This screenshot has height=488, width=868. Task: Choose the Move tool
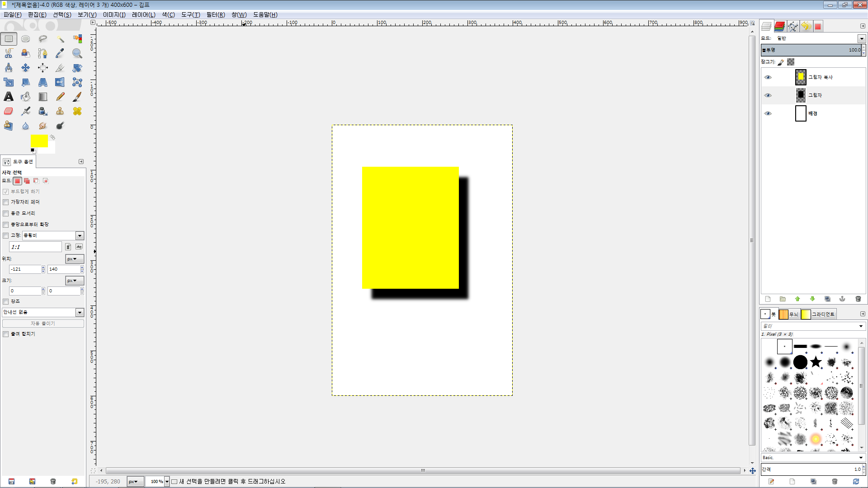pos(26,68)
